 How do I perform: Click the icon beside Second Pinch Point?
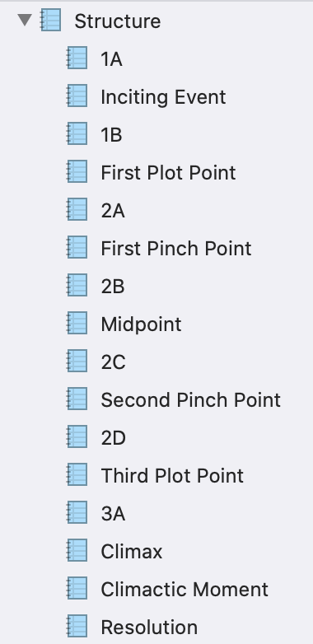click(x=77, y=399)
